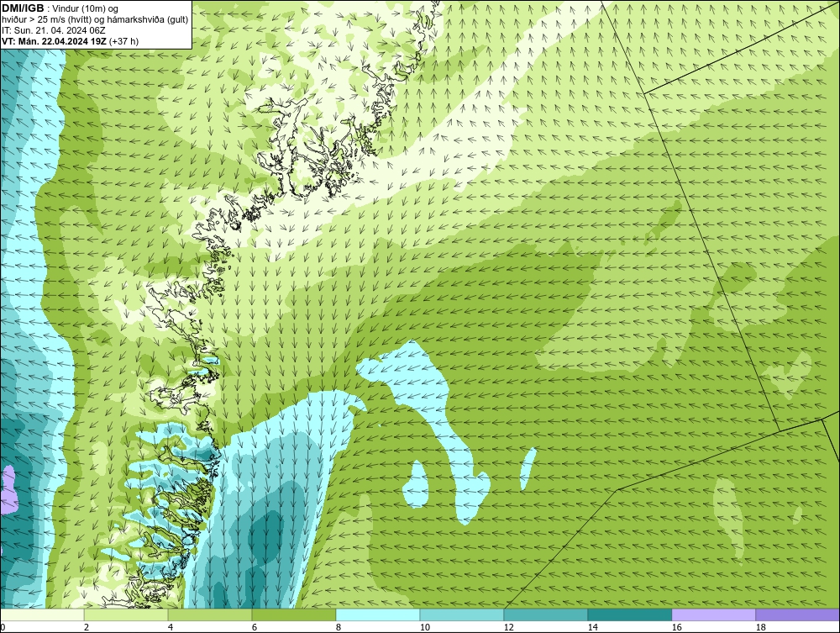The width and height of the screenshot is (840, 633).
Task: Click the 14–16 m/s legend color swatch
Action: pos(629,615)
